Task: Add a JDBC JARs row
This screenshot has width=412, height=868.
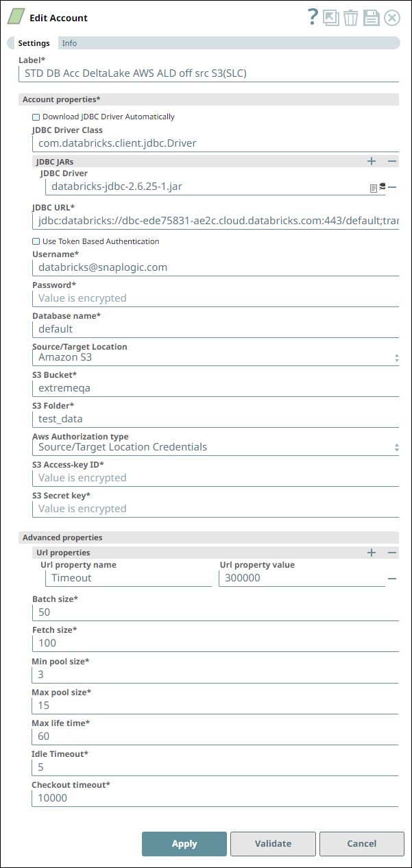Action: tap(372, 161)
